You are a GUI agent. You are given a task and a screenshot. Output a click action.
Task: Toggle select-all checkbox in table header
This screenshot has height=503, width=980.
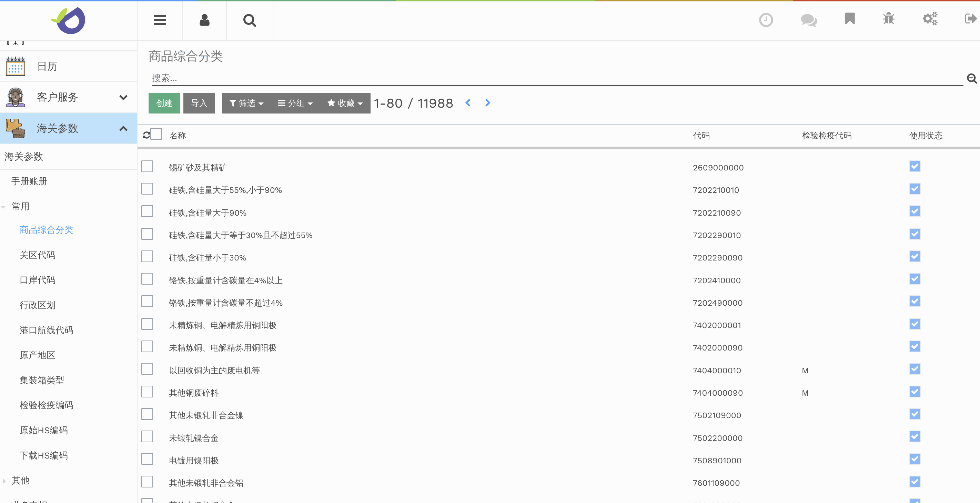coord(156,135)
